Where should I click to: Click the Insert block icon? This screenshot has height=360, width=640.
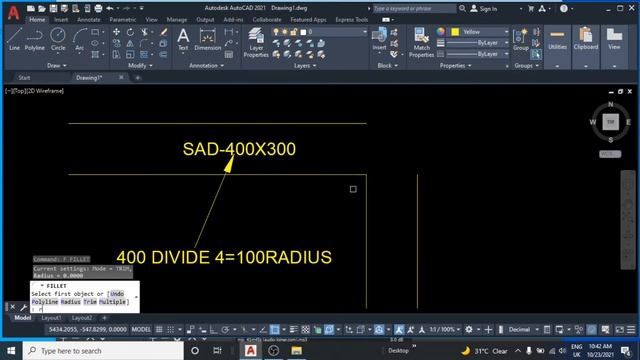(x=379, y=39)
